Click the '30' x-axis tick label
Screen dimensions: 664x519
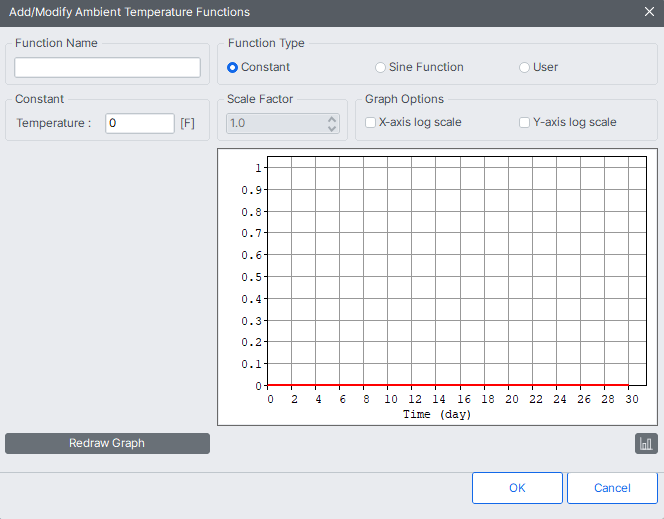[632, 399]
